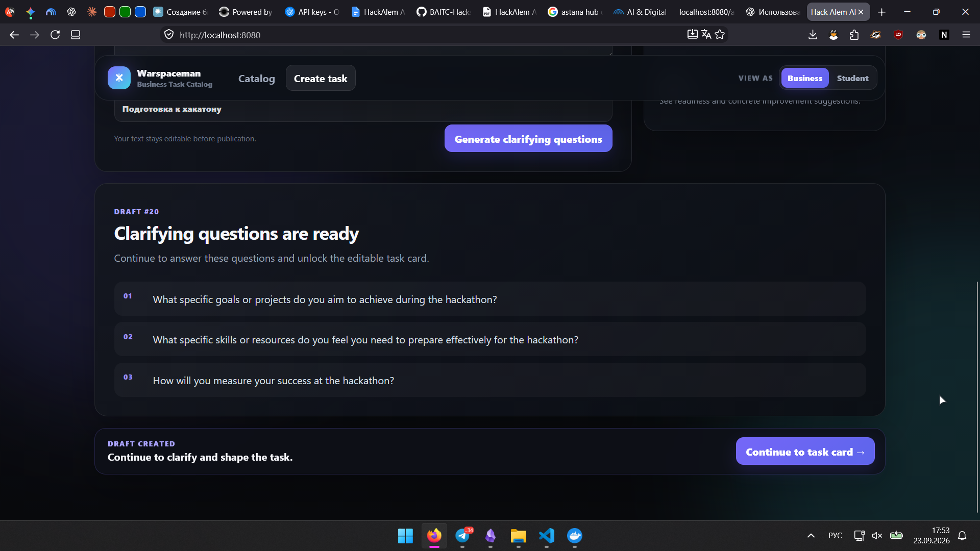Viewport: 980px width, 551px height.
Task: Click the page translate icon
Action: [706, 34]
